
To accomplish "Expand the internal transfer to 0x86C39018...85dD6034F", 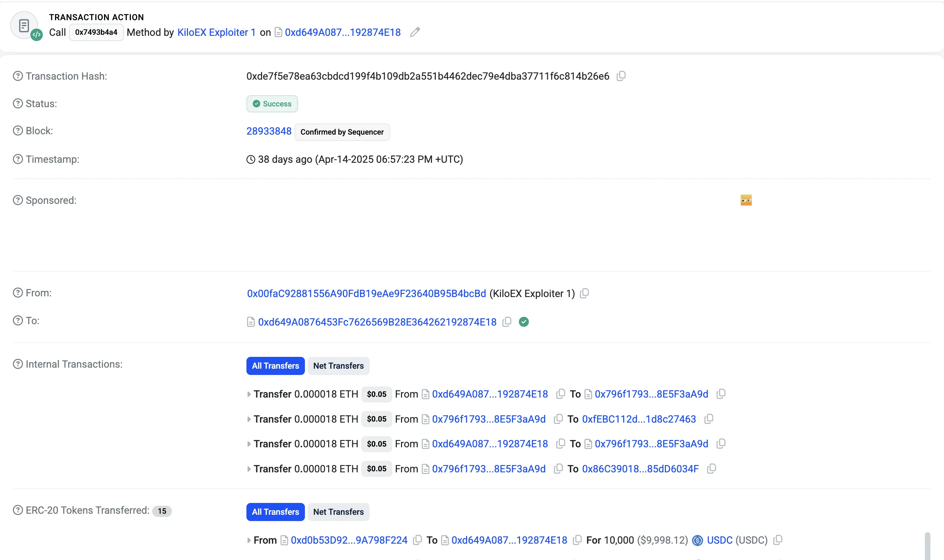I will click(x=249, y=469).
